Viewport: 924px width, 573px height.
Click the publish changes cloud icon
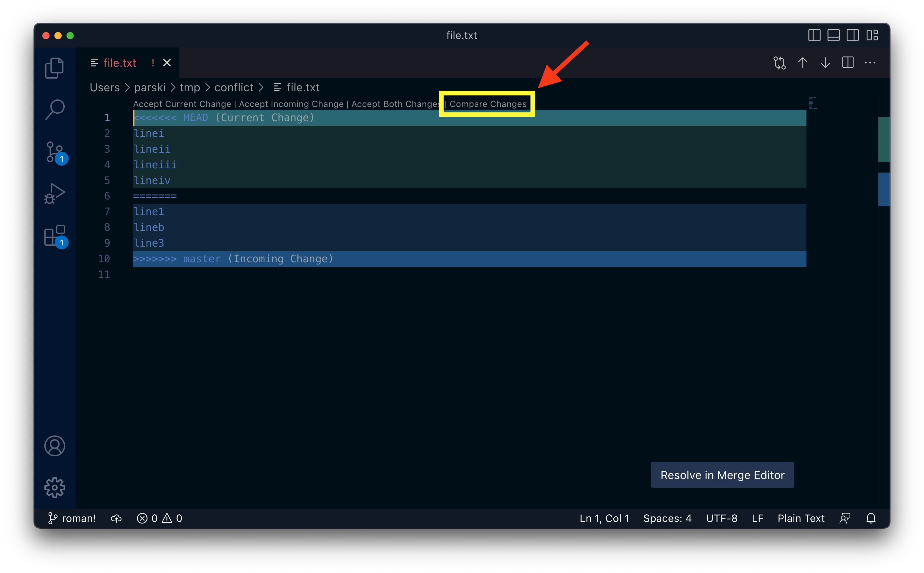coord(116,518)
